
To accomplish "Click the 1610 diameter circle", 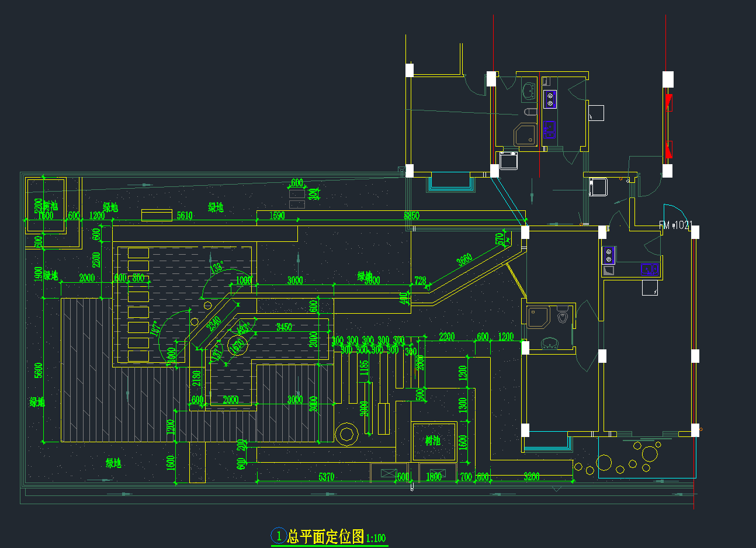I will (x=237, y=345).
